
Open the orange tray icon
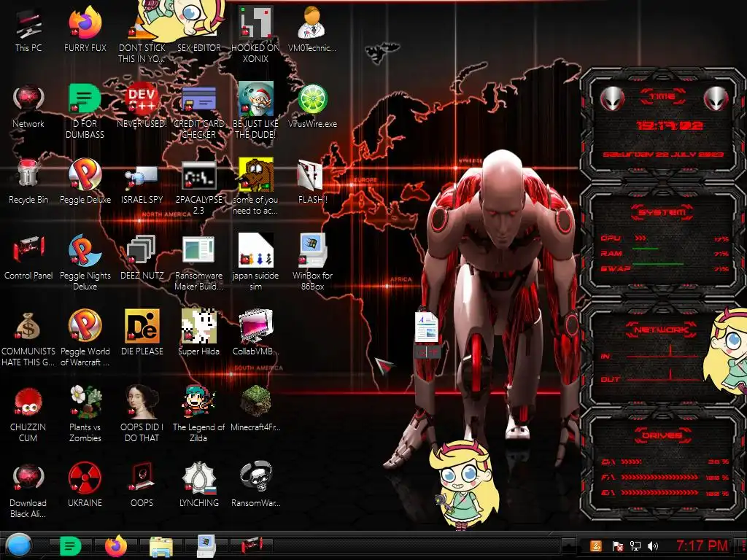pos(596,546)
